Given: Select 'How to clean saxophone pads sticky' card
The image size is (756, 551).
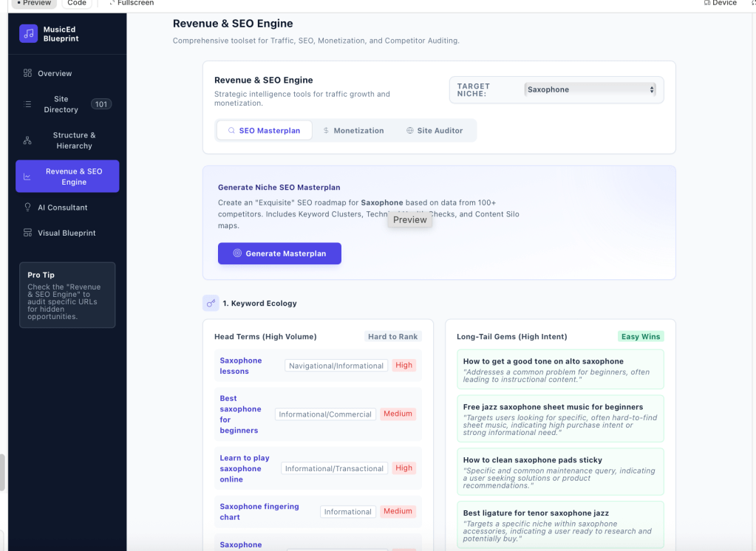Looking at the screenshot, I should [x=560, y=471].
